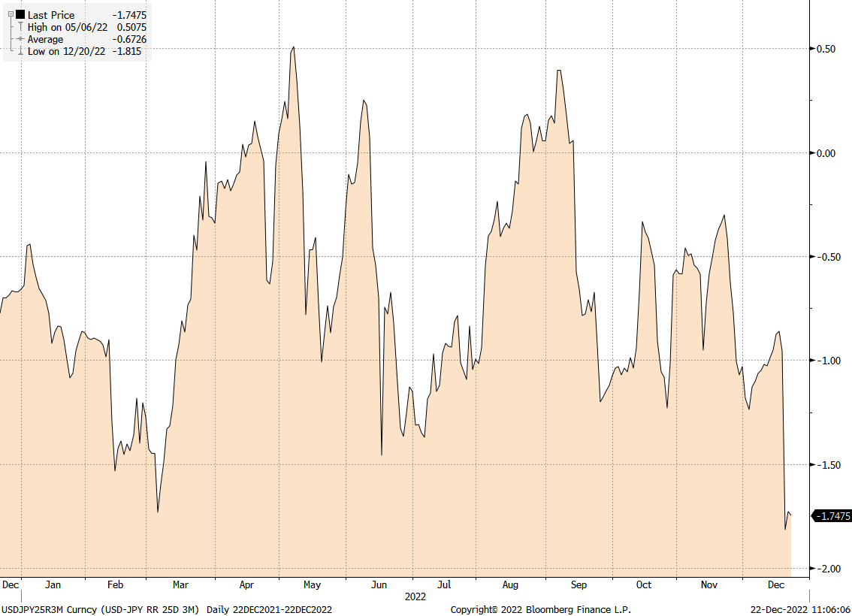Click the Jun x-axis label
852x616 pixels.
pos(379,585)
